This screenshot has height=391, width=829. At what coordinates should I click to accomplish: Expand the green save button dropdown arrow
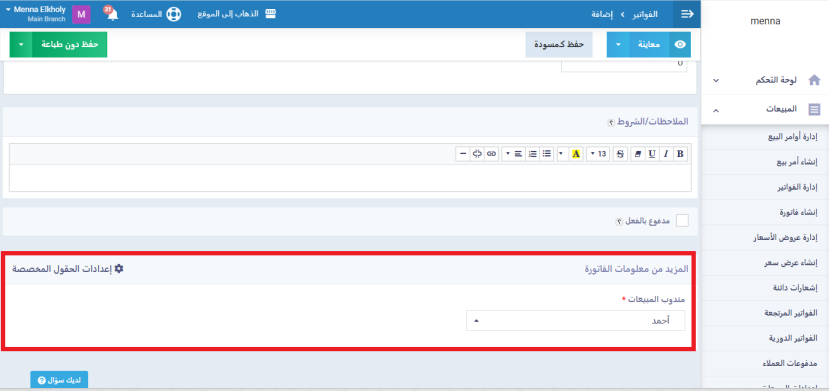[x=21, y=44]
